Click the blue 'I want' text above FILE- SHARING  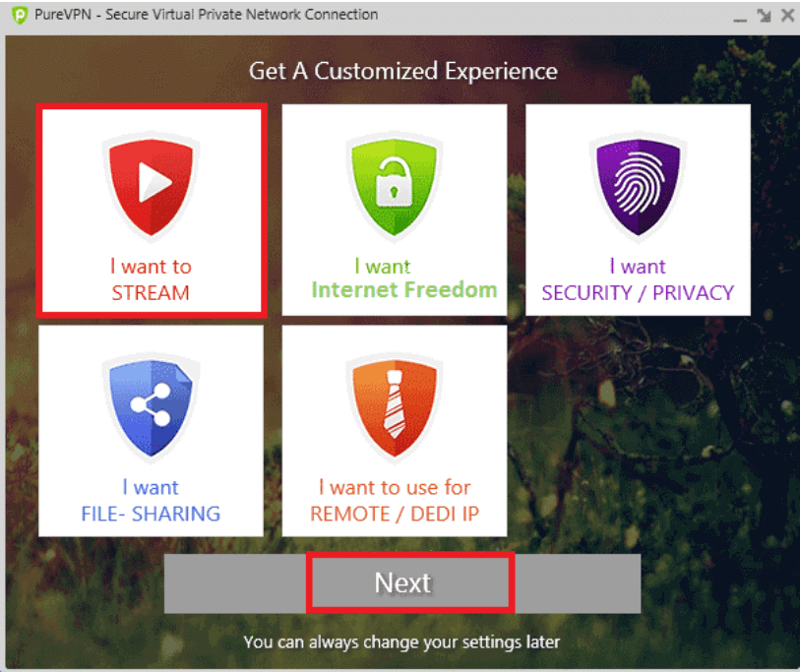pos(151,487)
